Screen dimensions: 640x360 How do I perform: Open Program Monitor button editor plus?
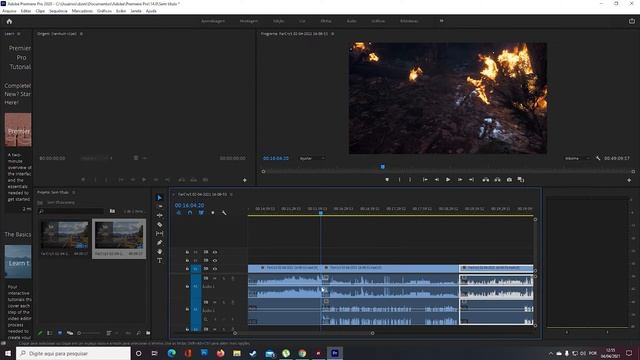pyautogui.click(x=629, y=180)
